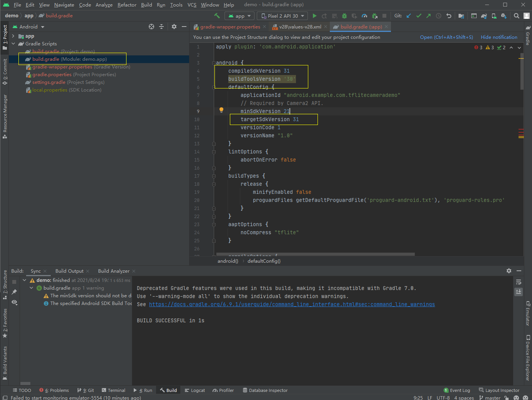Screen dimensions: 532x400
Task: Click the scroll-to-end icon in Build output
Action: tap(519, 292)
